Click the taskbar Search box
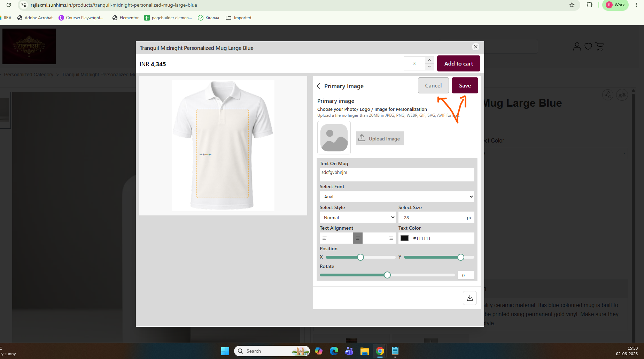Viewport: 644px width, 359px height. click(272, 351)
